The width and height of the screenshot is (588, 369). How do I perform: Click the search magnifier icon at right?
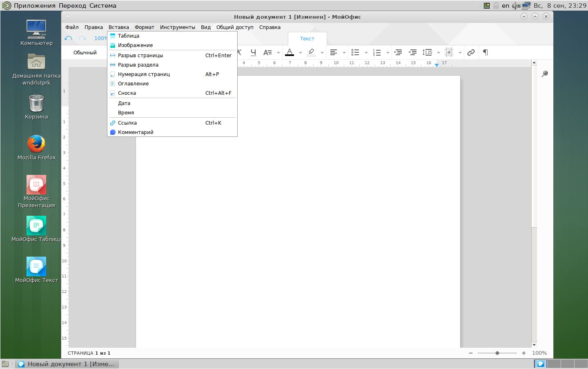[x=545, y=74]
